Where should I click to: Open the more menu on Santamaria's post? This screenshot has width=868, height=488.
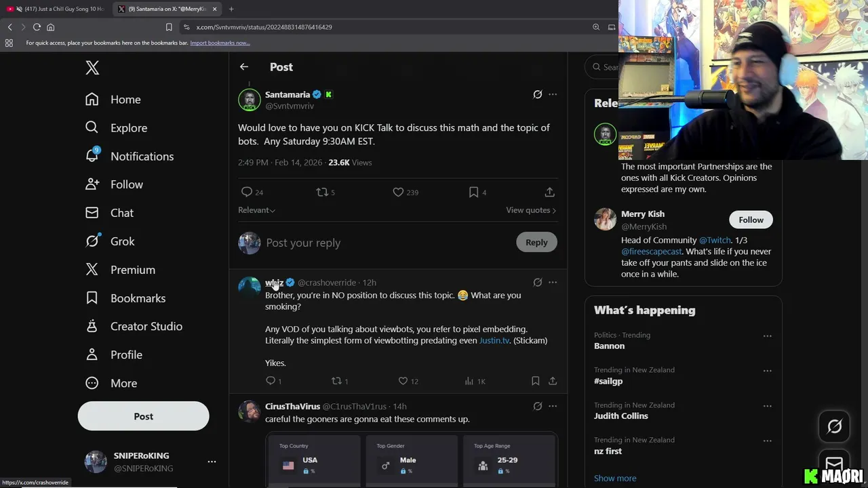(553, 95)
